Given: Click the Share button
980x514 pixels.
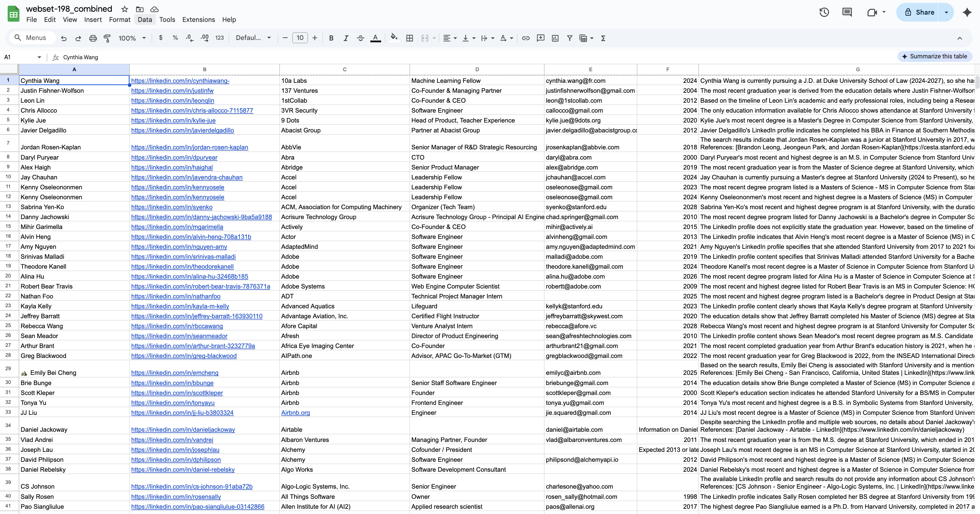Looking at the screenshot, I should tap(920, 12).
